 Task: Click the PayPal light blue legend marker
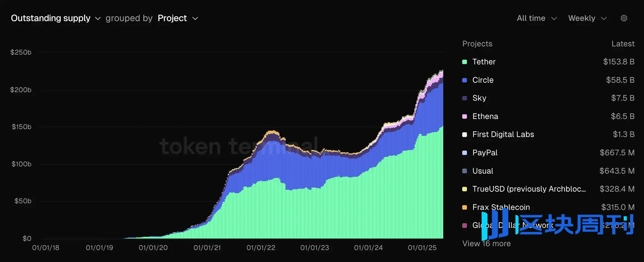click(x=464, y=153)
